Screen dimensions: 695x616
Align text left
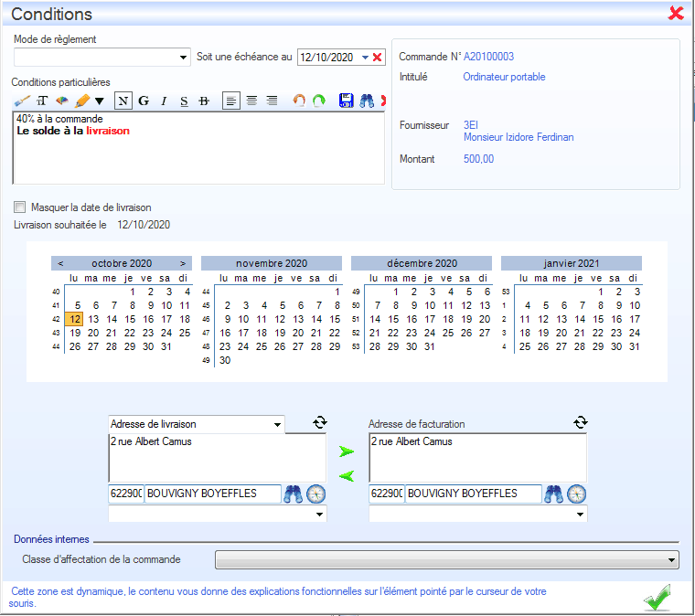pyautogui.click(x=231, y=101)
